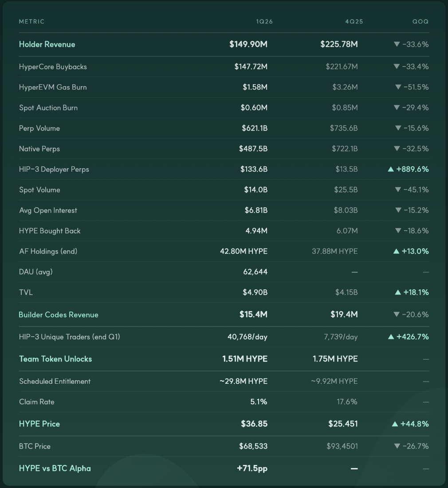
Task: Select the Avg Open Interest label
Action: tap(48, 210)
